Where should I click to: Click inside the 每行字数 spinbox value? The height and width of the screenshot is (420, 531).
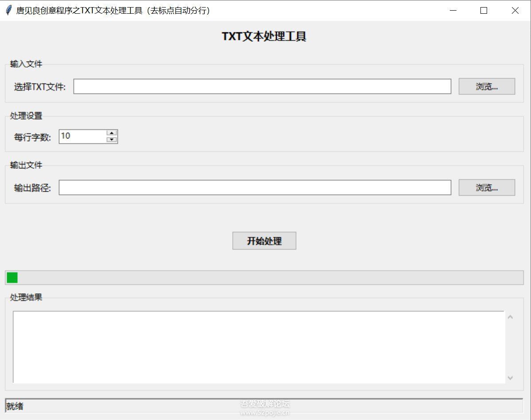tap(83, 136)
